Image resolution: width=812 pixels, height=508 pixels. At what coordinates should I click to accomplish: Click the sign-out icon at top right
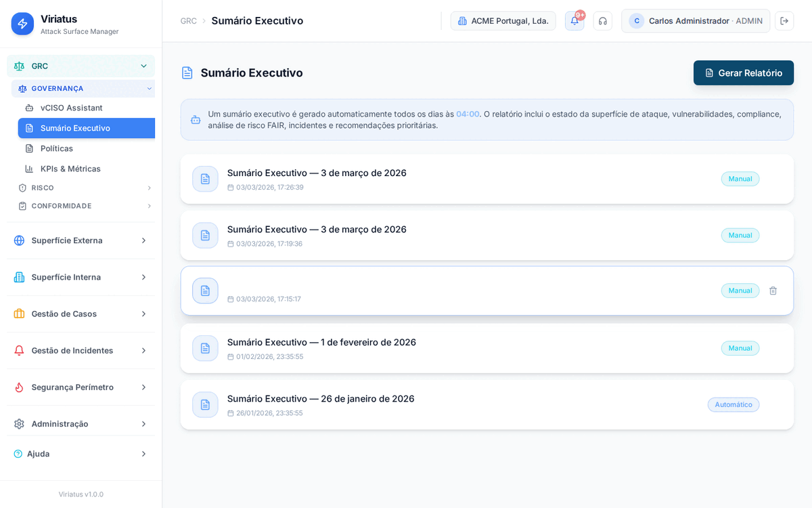click(x=784, y=21)
